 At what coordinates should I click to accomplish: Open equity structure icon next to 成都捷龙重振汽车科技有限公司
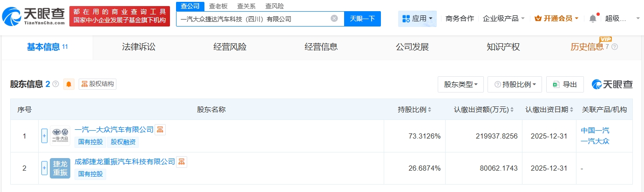pyautogui.click(x=182, y=162)
